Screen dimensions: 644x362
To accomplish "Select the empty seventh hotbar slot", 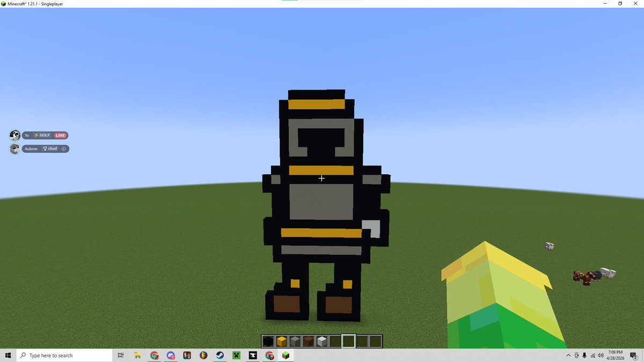I will 348,342.
